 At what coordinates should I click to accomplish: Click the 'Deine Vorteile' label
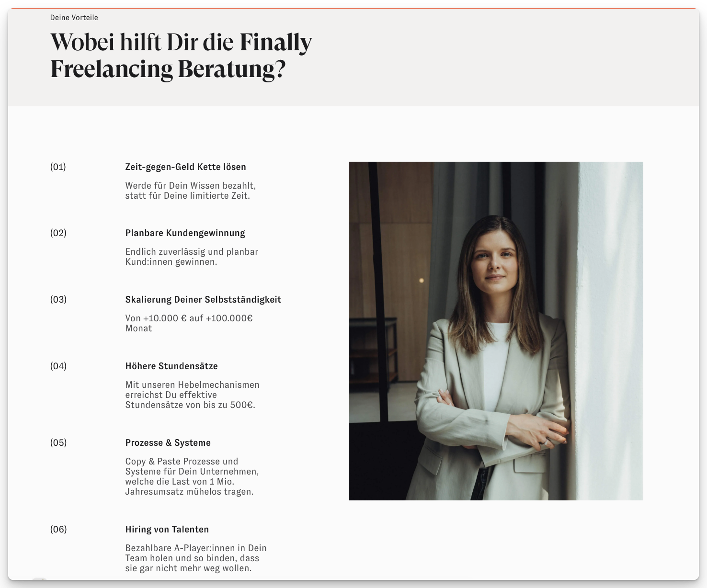(74, 18)
